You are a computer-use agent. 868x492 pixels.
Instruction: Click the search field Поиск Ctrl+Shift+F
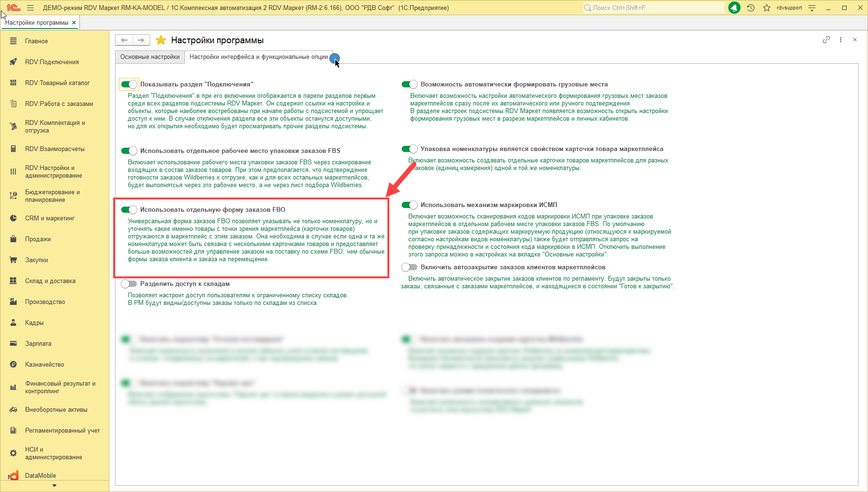(x=654, y=8)
